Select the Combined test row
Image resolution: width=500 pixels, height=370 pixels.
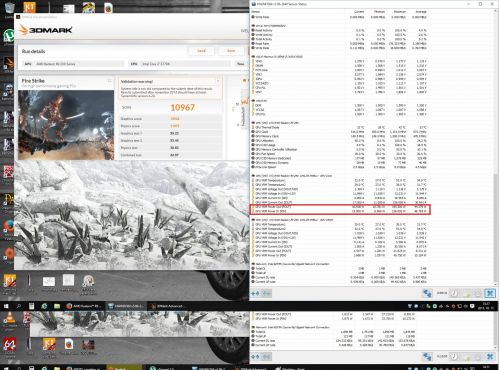click(170, 155)
